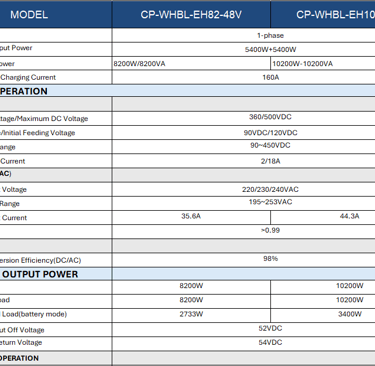Select the Maximum DC Voltage label

[x=52, y=119]
